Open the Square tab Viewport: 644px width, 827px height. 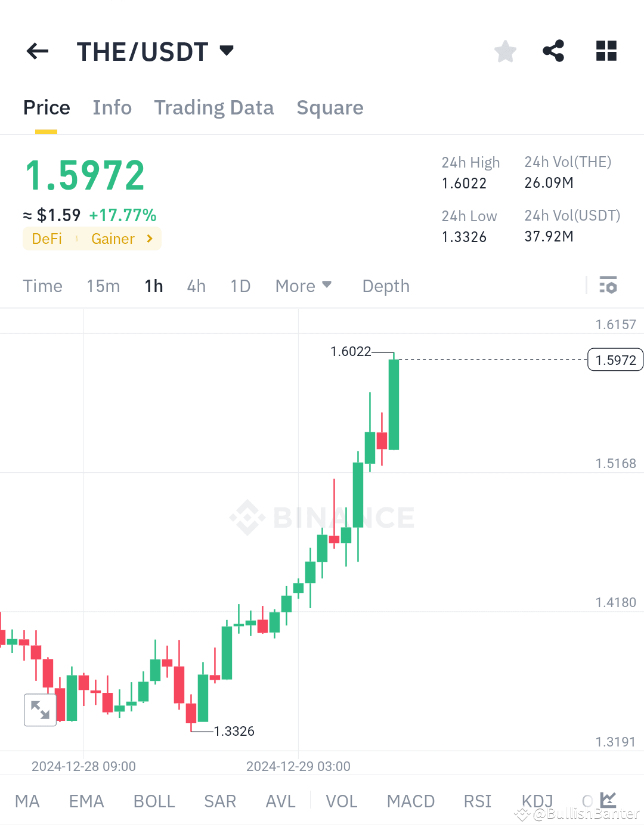(330, 108)
